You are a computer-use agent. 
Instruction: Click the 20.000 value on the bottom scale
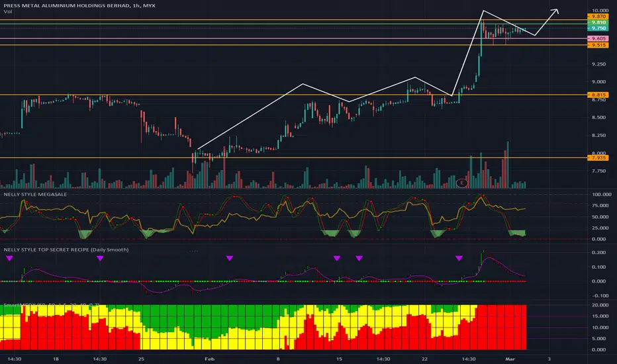[600, 305]
